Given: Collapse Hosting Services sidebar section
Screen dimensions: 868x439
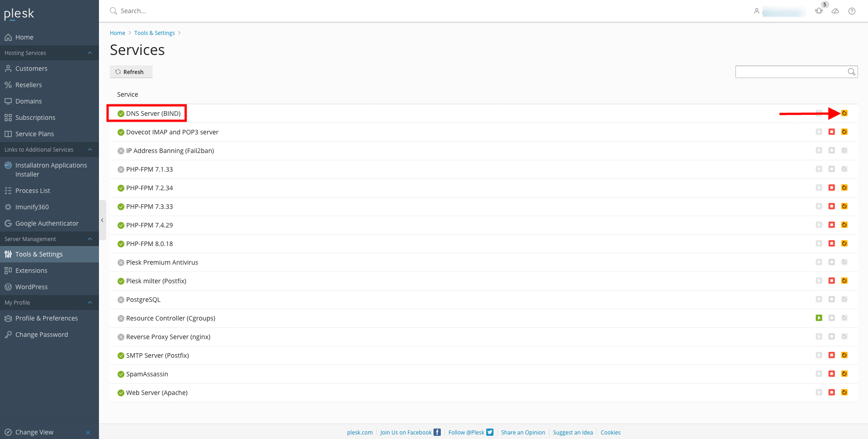Looking at the screenshot, I should tap(90, 53).
